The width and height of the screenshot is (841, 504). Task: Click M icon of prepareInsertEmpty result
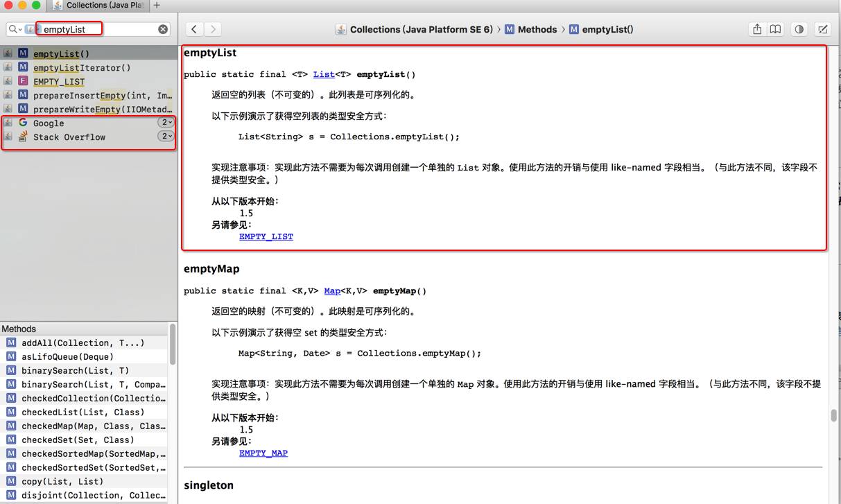(23, 95)
